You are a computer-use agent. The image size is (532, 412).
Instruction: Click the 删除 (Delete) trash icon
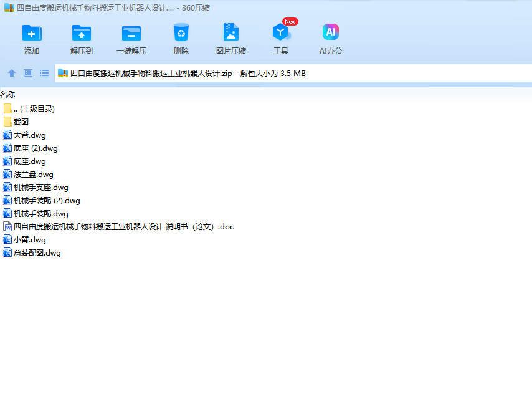181,32
